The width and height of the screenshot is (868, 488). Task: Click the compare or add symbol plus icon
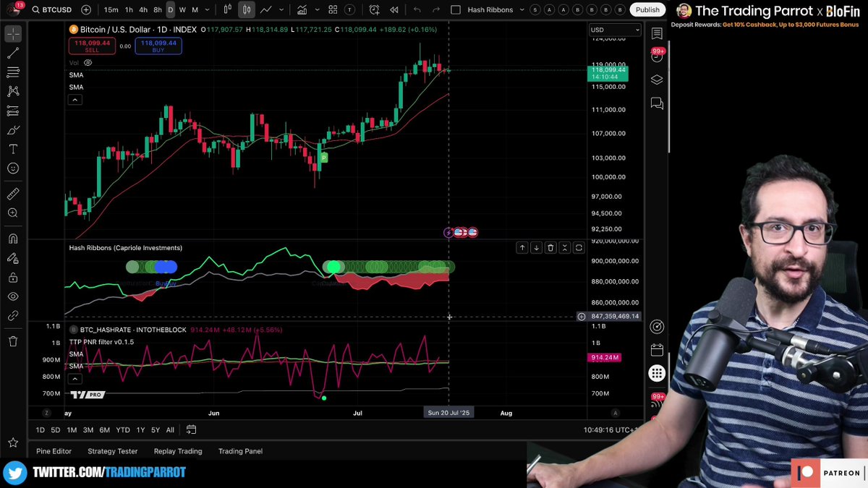[x=86, y=10]
